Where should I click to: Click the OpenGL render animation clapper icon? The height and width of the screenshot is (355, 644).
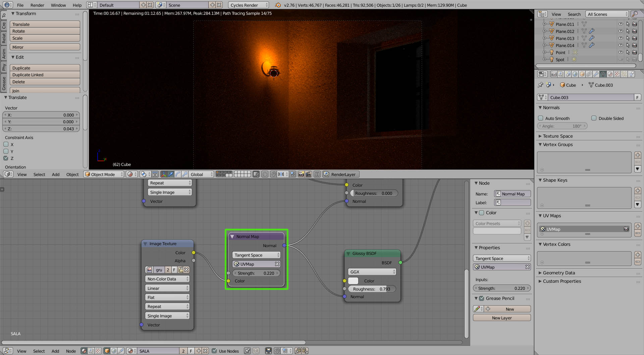tap(308, 174)
